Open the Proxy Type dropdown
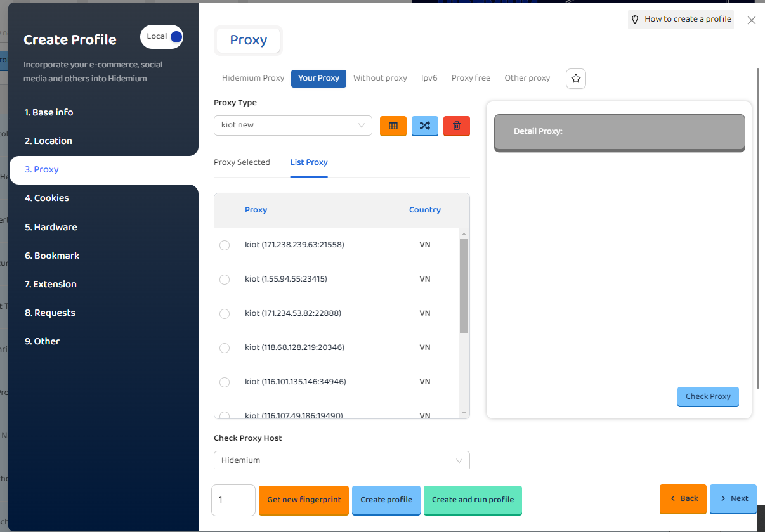The height and width of the screenshot is (532, 765). pos(292,126)
